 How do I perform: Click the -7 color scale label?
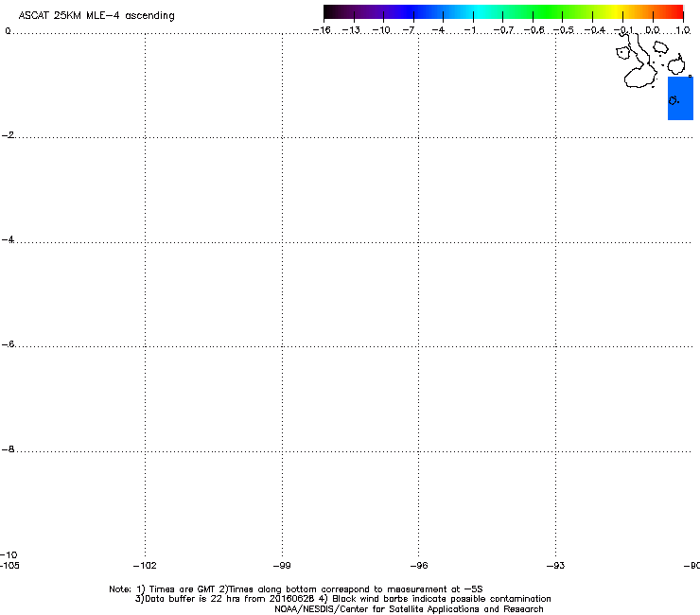tap(409, 30)
